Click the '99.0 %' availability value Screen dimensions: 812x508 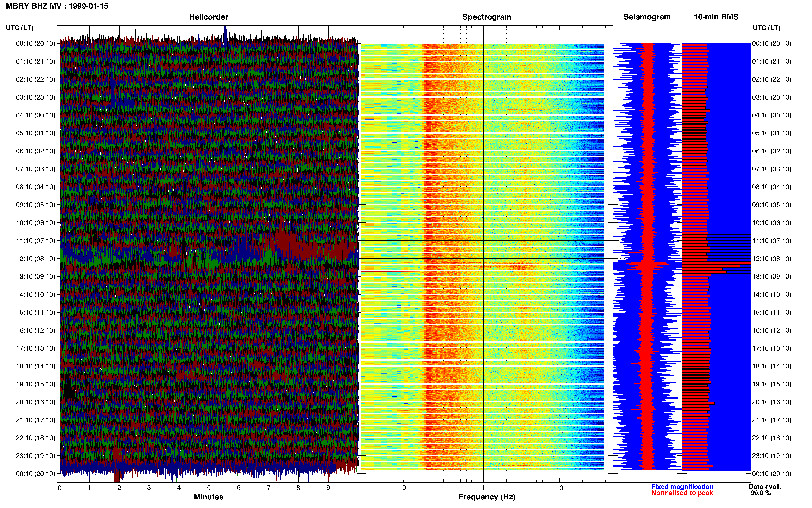point(761,493)
